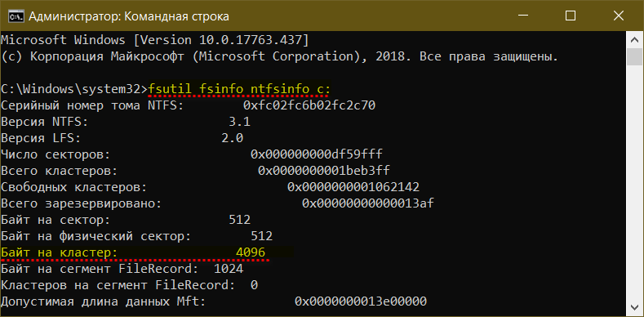The height and width of the screenshot is (317, 644).
Task: Click the Microsoft Windows version line
Action: (x=154, y=40)
